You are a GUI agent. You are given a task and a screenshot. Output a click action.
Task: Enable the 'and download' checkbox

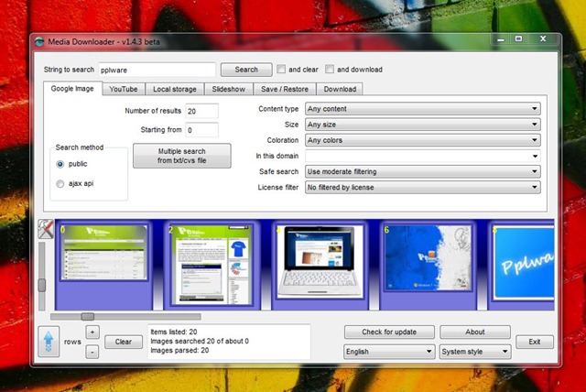[x=330, y=69]
